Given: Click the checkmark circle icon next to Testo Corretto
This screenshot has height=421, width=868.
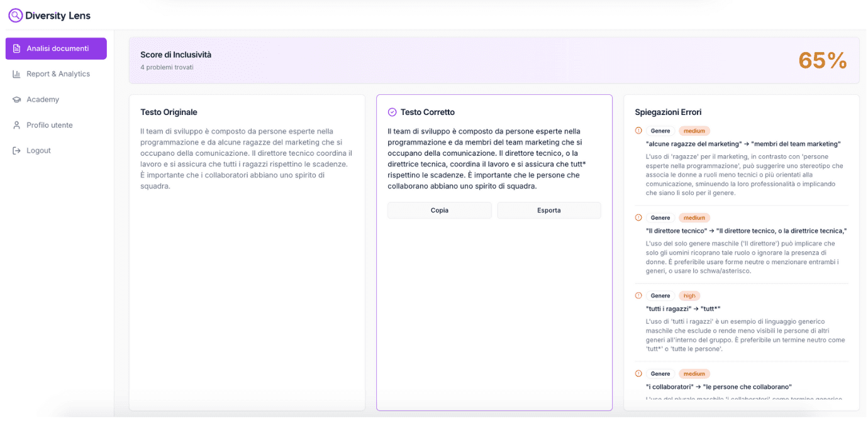Looking at the screenshot, I should (x=392, y=112).
